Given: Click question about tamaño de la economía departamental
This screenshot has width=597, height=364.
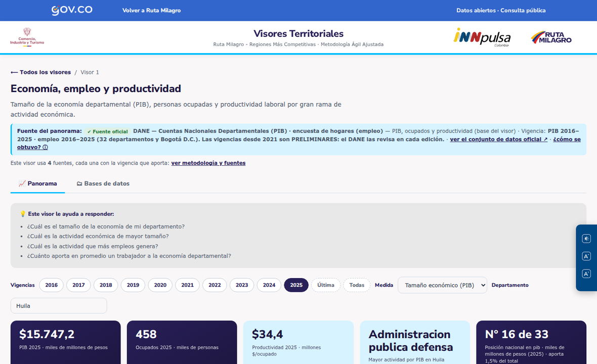Looking at the screenshot, I should [x=106, y=226].
